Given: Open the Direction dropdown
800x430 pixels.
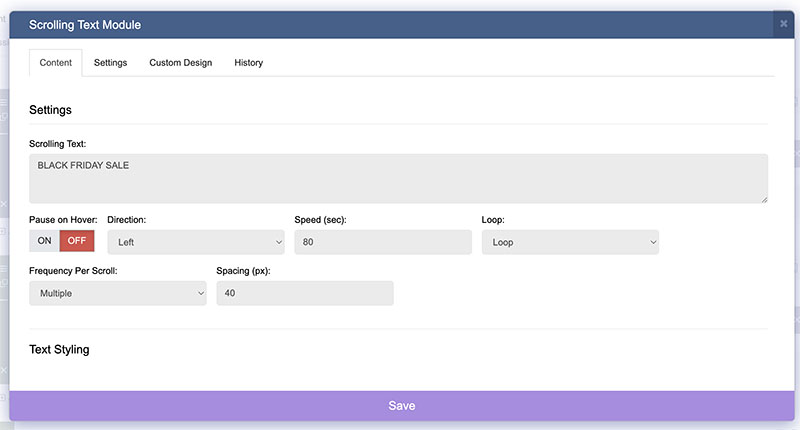Looking at the screenshot, I should coord(195,242).
